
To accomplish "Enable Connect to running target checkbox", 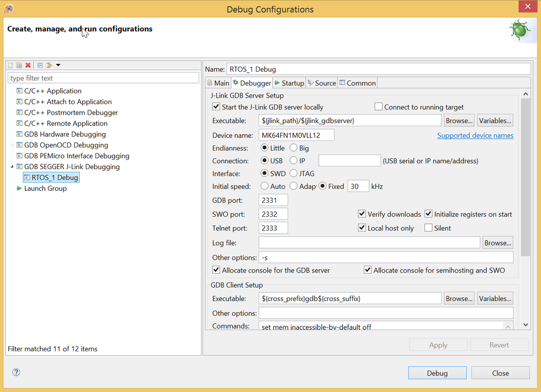I will 379,107.
